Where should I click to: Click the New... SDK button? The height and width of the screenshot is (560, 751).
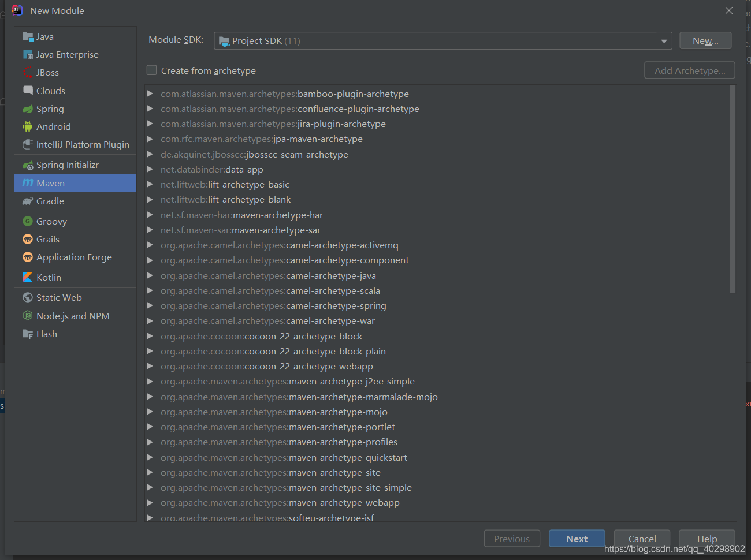pyautogui.click(x=705, y=40)
